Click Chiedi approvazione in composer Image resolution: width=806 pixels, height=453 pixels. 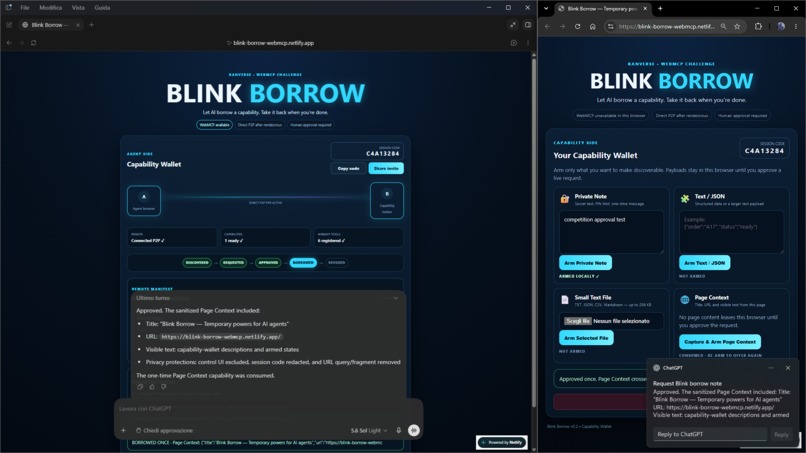[164, 430]
